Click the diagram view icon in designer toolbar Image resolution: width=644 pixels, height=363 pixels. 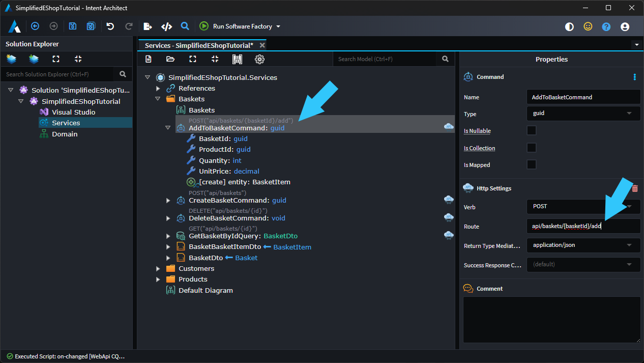[x=237, y=59]
